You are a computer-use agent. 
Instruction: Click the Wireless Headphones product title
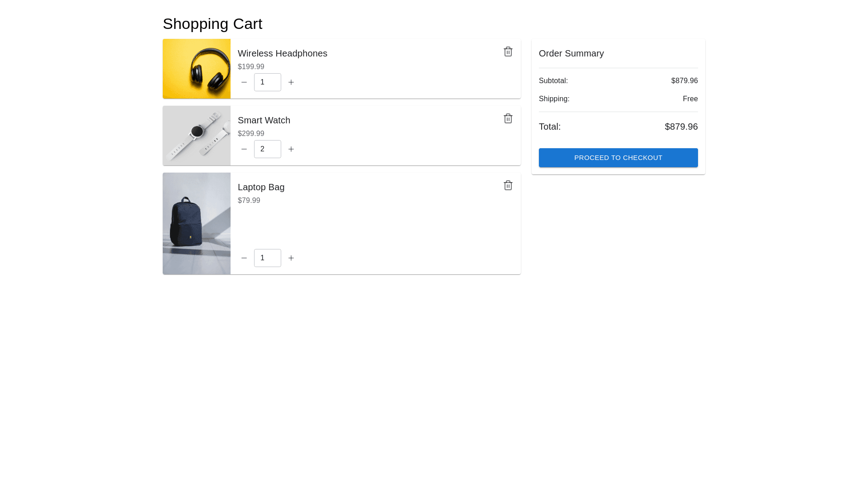click(x=282, y=53)
